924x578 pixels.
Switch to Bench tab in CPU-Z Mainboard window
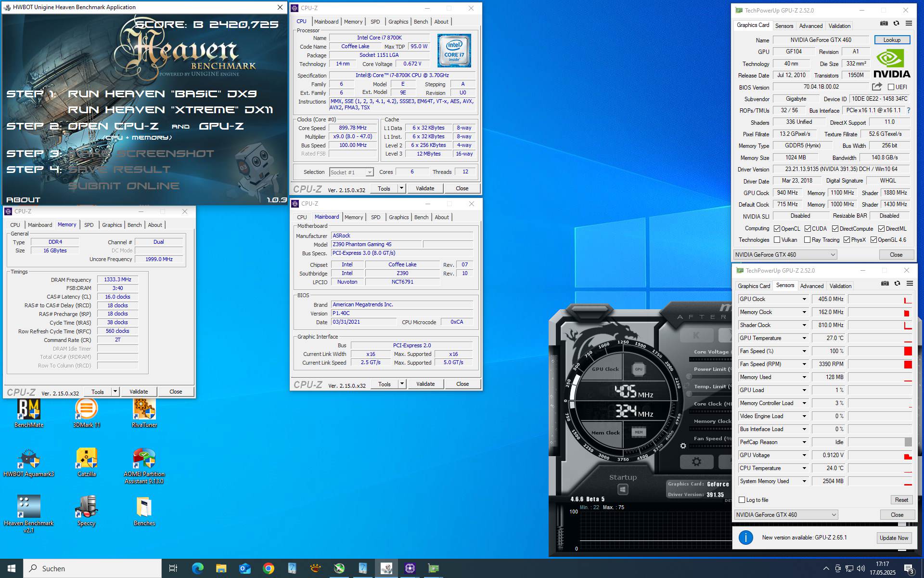[x=421, y=217]
